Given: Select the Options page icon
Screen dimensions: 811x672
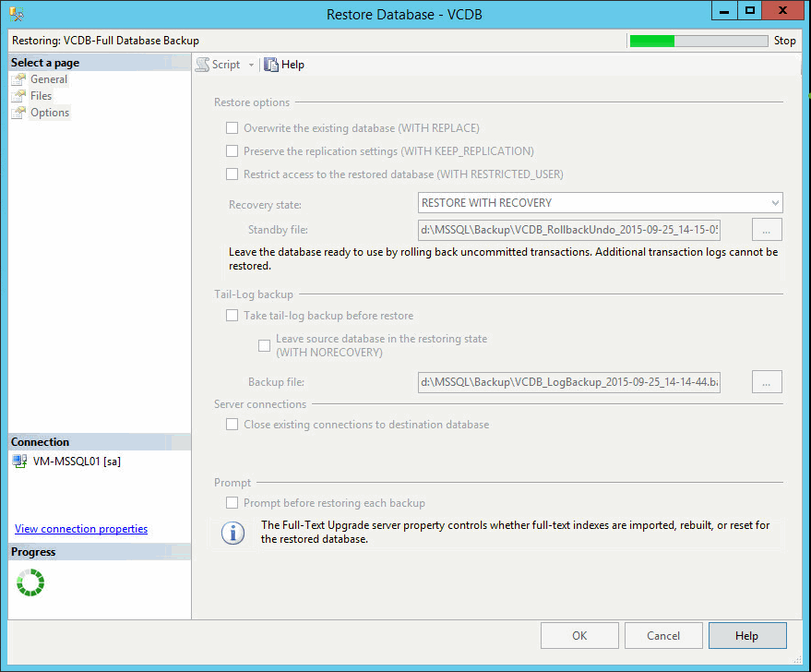Looking at the screenshot, I should (18, 113).
